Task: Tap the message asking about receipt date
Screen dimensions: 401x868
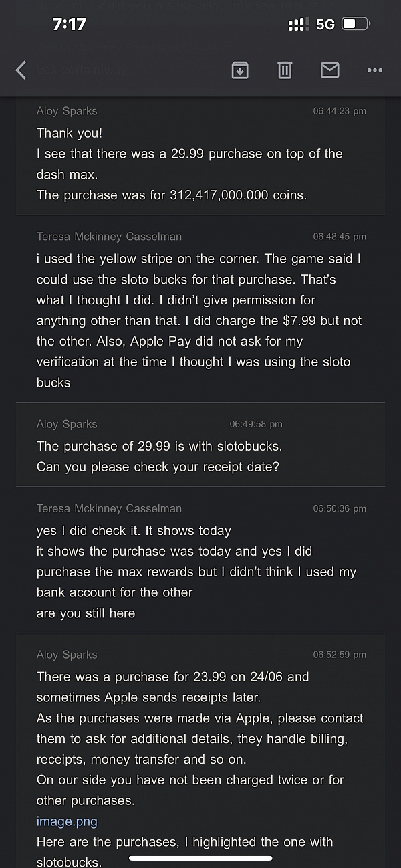Action: [158, 467]
